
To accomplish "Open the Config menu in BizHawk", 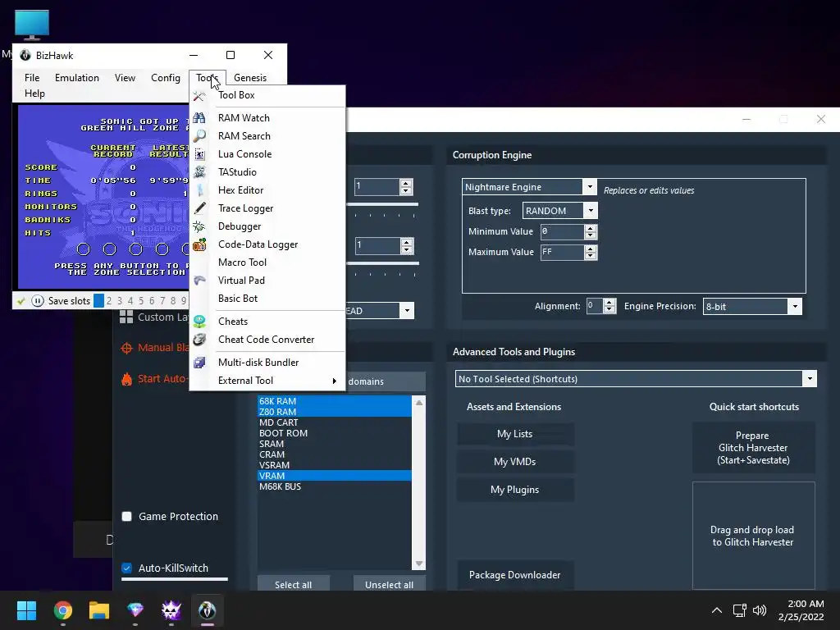I will pos(166,78).
